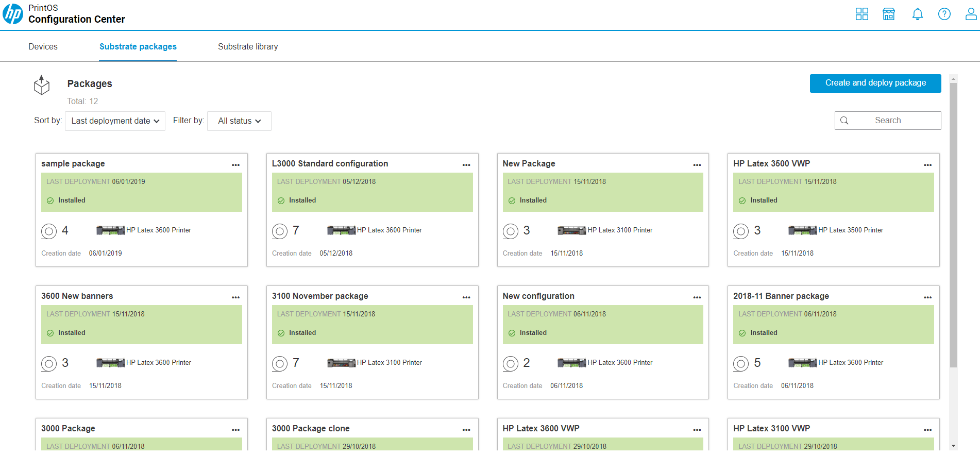Open the New Package title
980x454 pixels.
(529, 164)
